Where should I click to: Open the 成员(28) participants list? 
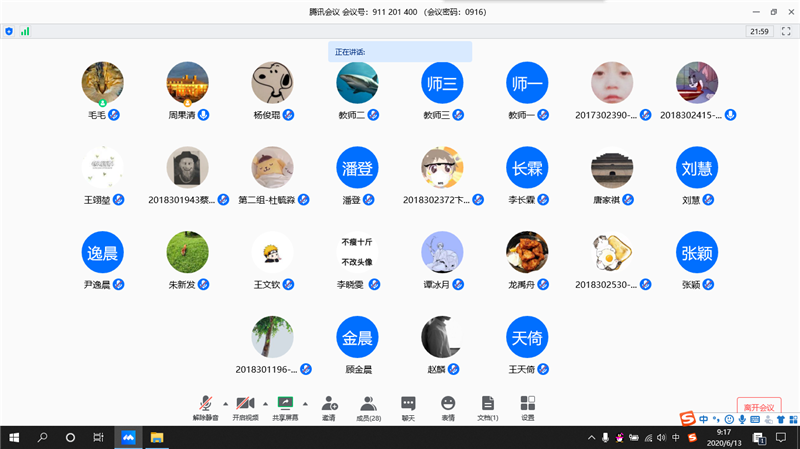click(x=368, y=404)
